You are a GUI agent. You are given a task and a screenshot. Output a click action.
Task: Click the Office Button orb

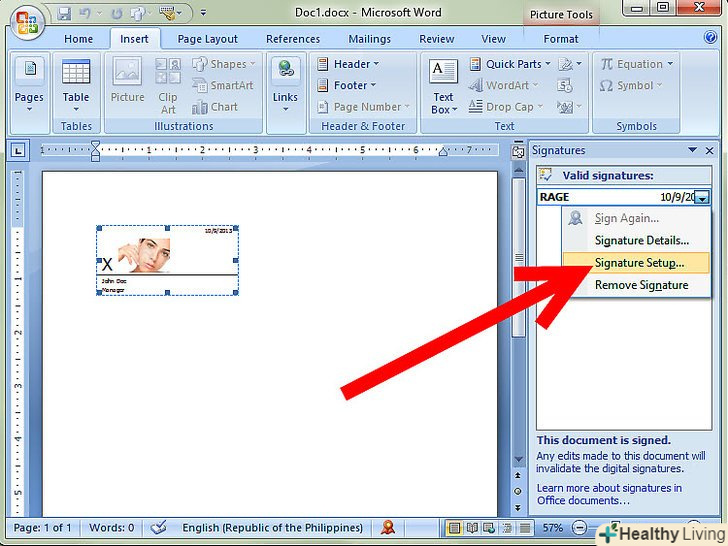[27, 22]
